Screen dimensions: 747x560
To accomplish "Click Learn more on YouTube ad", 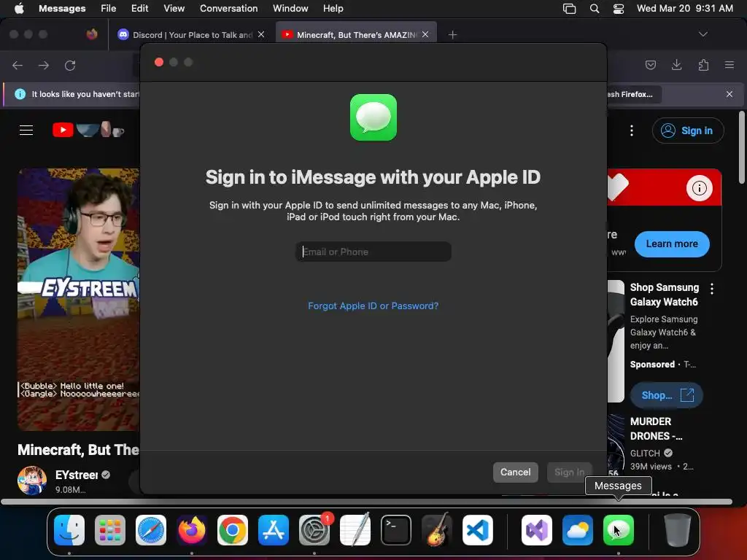I will click(x=672, y=244).
